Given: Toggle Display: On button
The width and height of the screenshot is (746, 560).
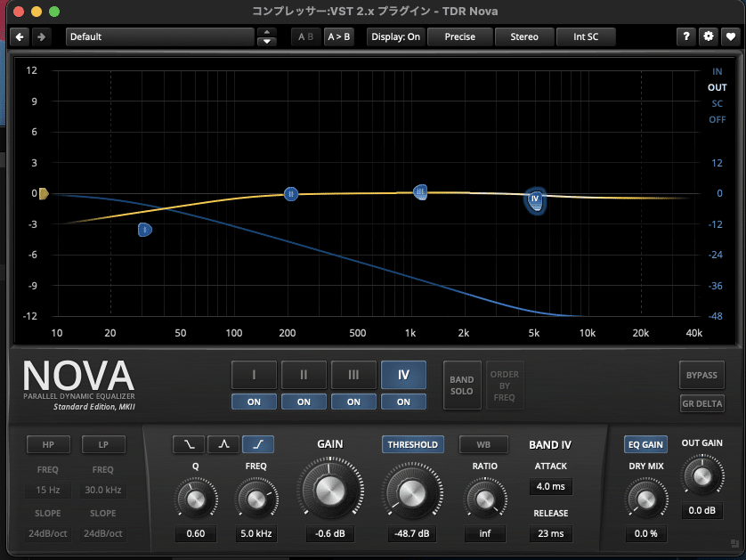Looking at the screenshot, I should coord(395,37).
